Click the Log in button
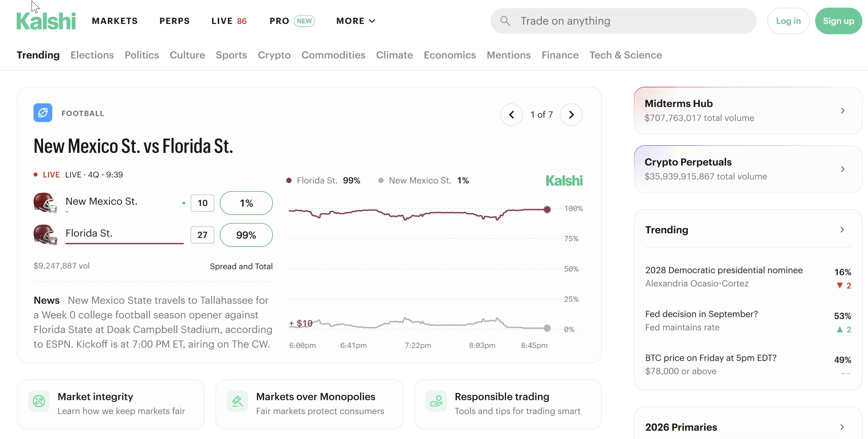This screenshot has height=439, width=868. [x=788, y=21]
